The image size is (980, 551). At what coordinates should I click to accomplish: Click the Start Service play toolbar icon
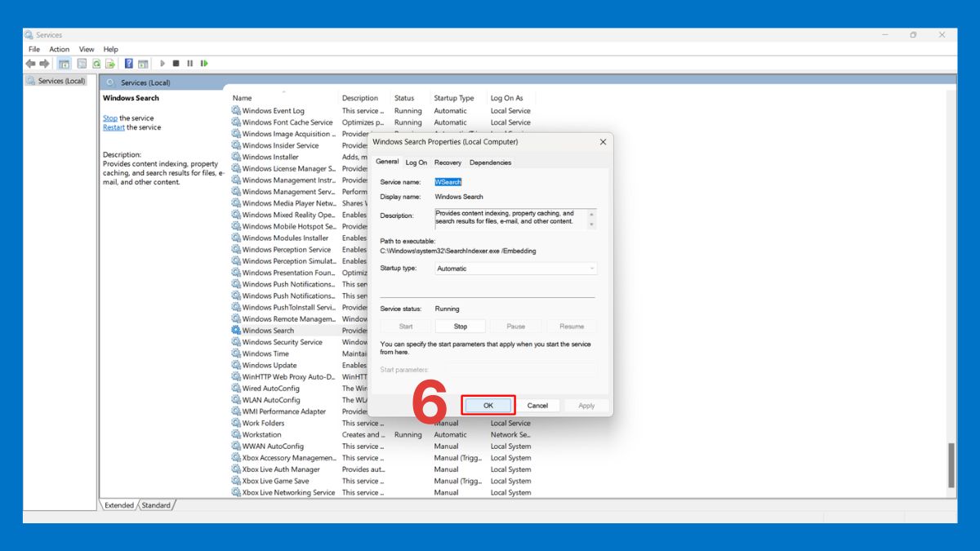pyautogui.click(x=163, y=64)
